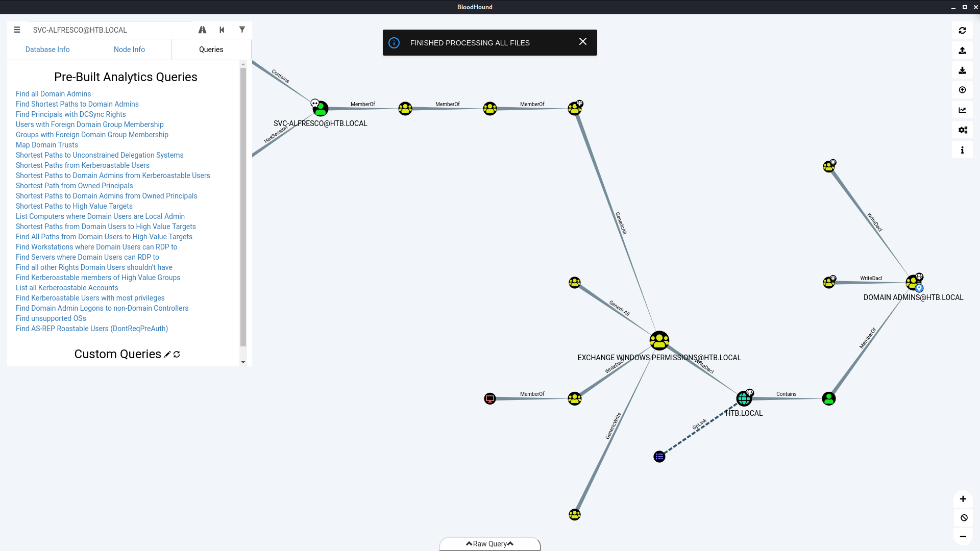The image size is (980, 551).
Task: Select the green user node right of HTB.LOCAL
Action: click(x=829, y=398)
